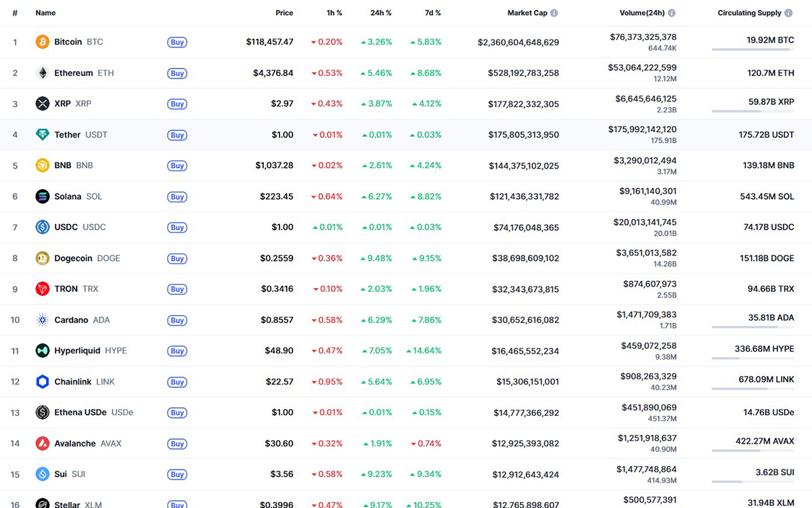Click the TRON coin logo
The width and height of the screenshot is (812, 508).
pyautogui.click(x=41, y=289)
